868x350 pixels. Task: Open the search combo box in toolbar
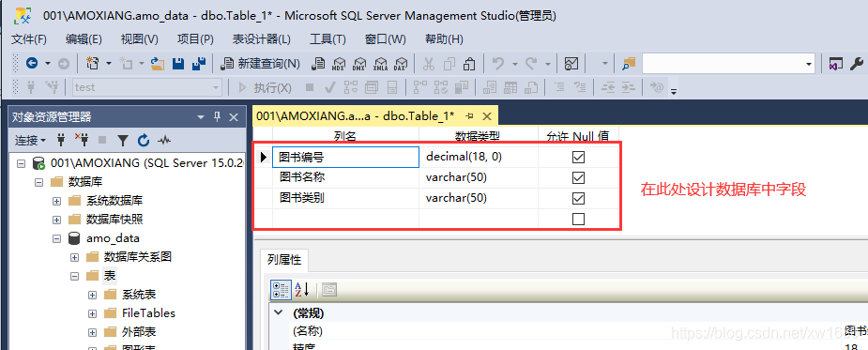[728, 64]
